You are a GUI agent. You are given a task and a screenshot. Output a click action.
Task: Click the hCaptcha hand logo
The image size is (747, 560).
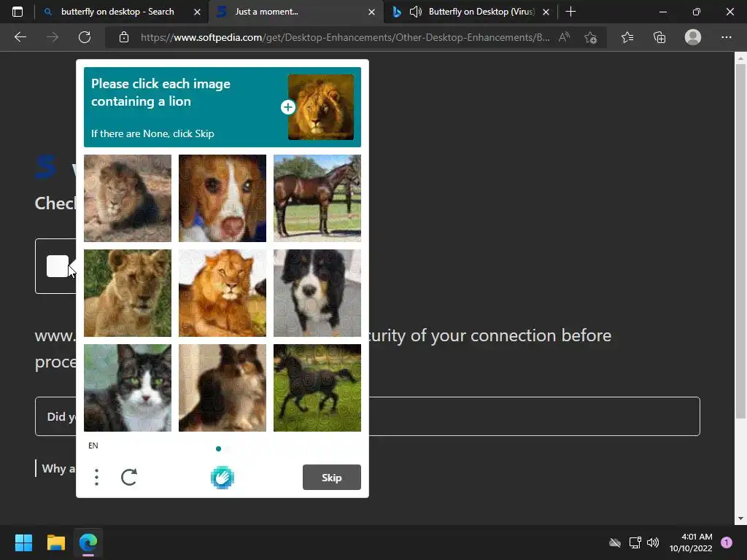pos(222,478)
